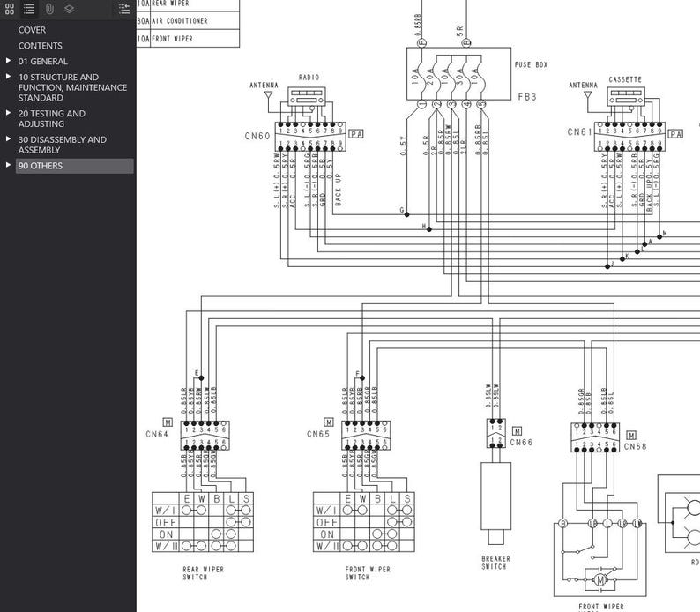
Task: Click the 10A FRONT WIPER table row
Action: pyautogui.click(x=188, y=39)
